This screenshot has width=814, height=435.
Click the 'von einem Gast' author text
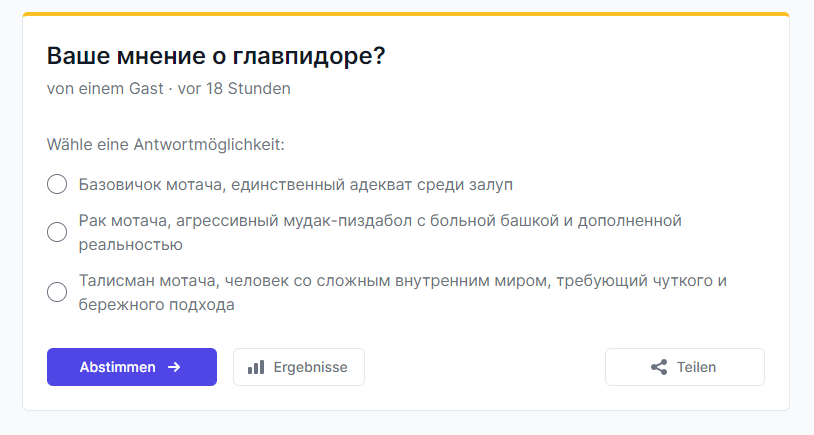point(105,89)
